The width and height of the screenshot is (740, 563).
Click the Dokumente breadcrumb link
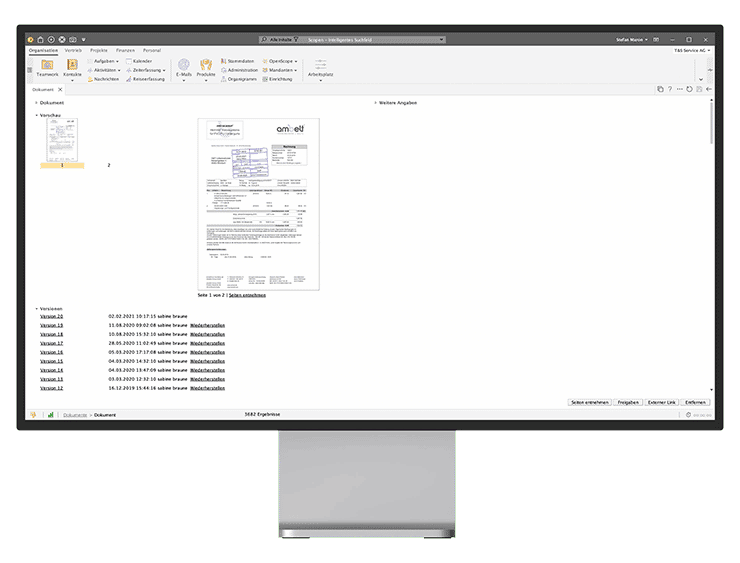75,415
